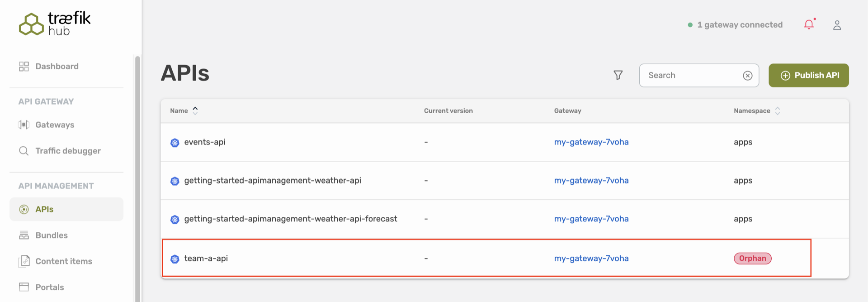The image size is (868, 302).
Task: Click the Gateways icon in sidebar
Action: click(x=24, y=125)
